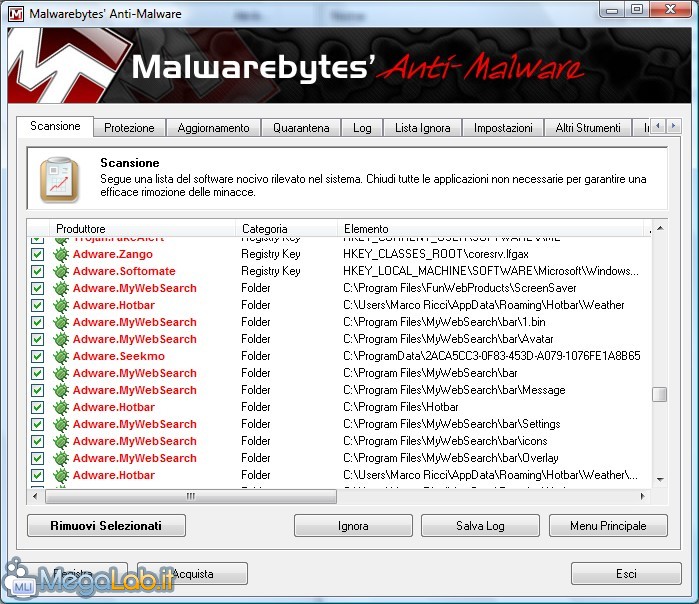Click the bug icon for the C:\Program Files\Hotbar row

[x=61, y=407]
